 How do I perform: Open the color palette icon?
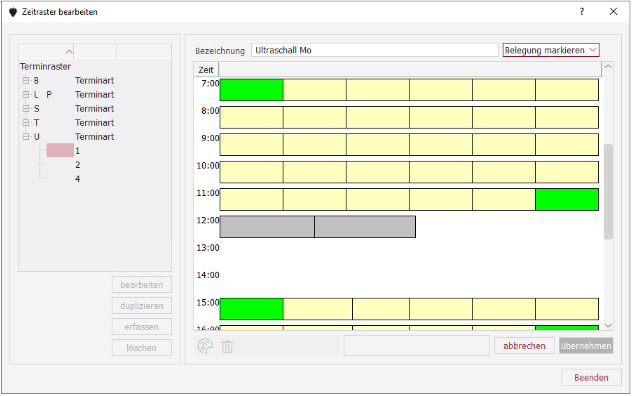pyautogui.click(x=205, y=346)
